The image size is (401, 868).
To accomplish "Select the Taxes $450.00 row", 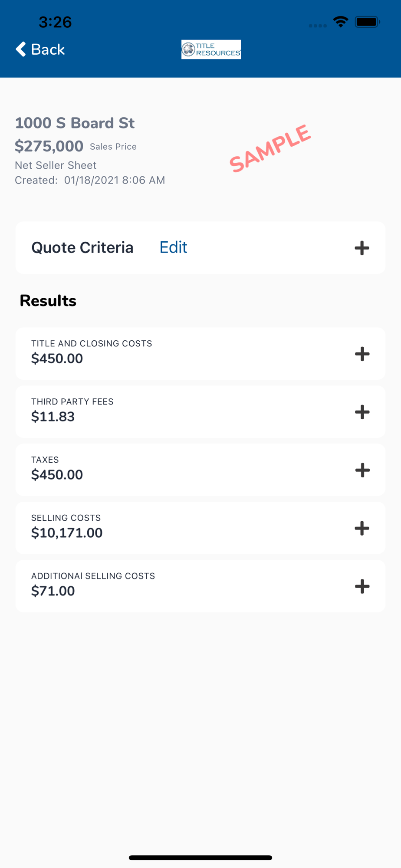I will point(200,470).
